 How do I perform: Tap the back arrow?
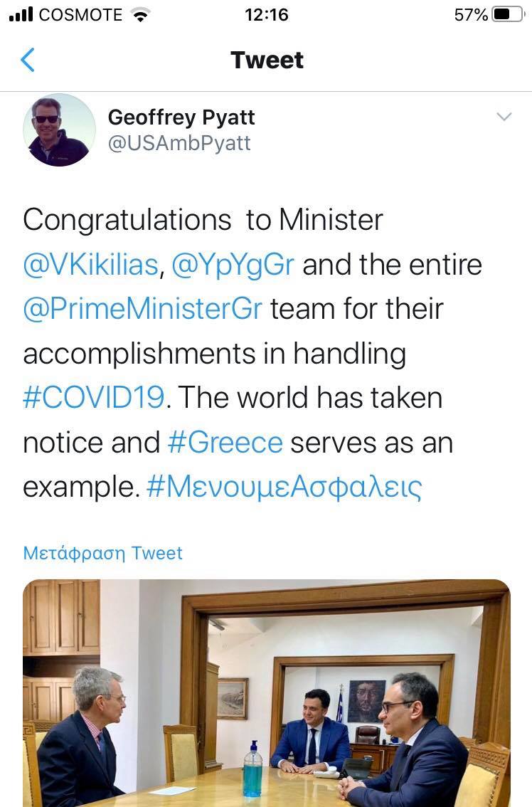28,60
